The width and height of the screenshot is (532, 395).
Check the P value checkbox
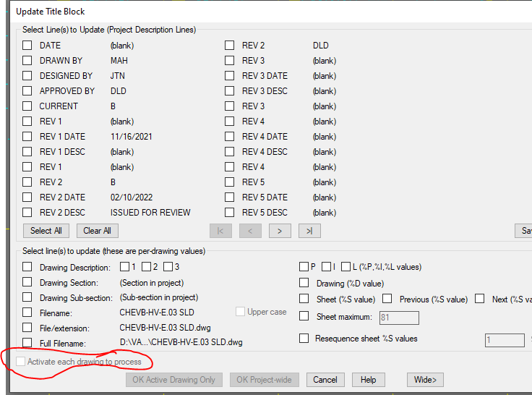(x=304, y=267)
